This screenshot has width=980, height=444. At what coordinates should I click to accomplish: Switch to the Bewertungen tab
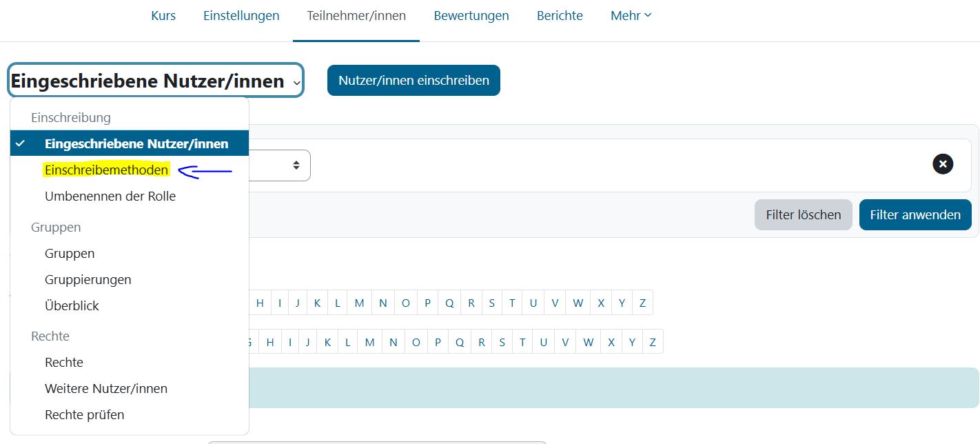pos(471,15)
